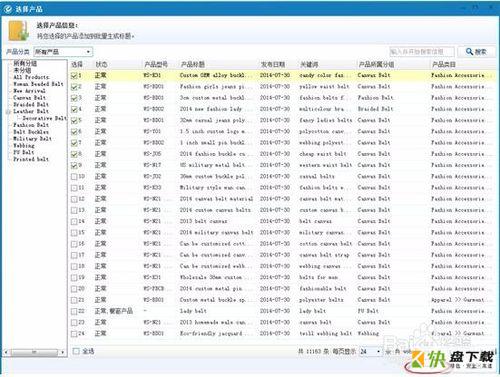The width and height of the screenshot is (500, 377).
Task: Check the checkbox for row 12
Action: coord(74,199)
